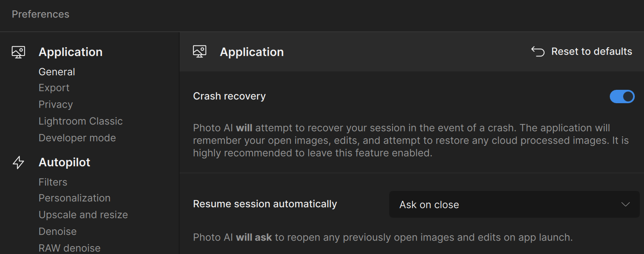Open Developer mode settings
Viewport: 644px width, 254px height.
pyautogui.click(x=77, y=137)
